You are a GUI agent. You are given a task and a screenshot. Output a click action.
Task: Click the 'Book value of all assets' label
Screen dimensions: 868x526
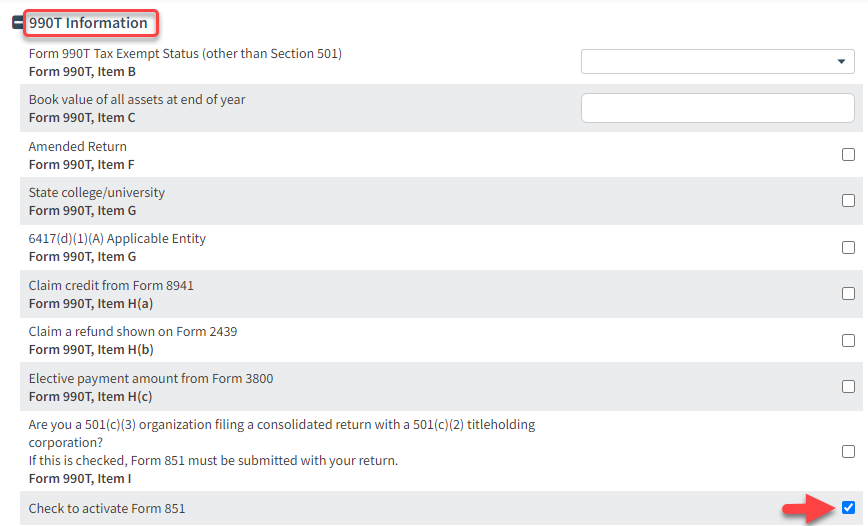137,100
